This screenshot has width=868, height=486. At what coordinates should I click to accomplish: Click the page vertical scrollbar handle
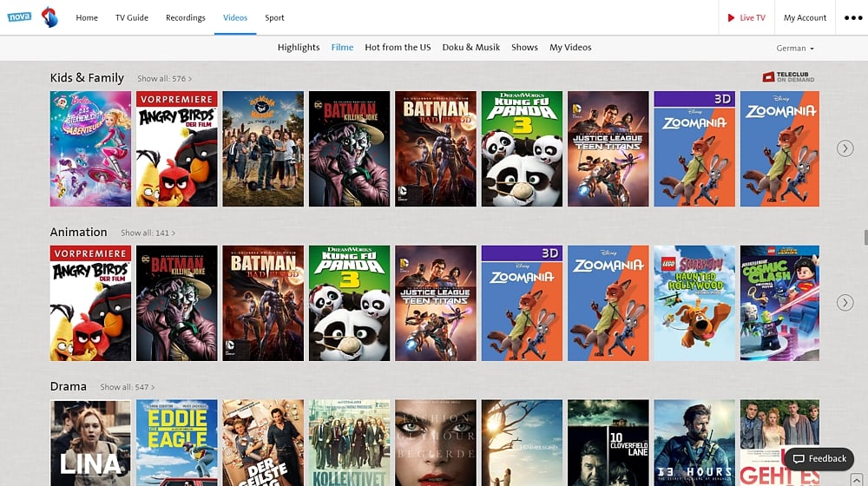[x=865, y=237]
